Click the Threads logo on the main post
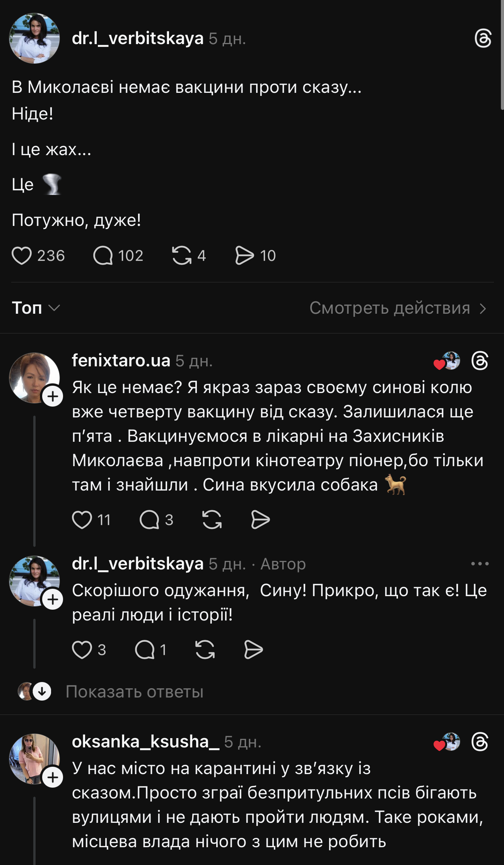The height and width of the screenshot is (865, 504). 483,38
